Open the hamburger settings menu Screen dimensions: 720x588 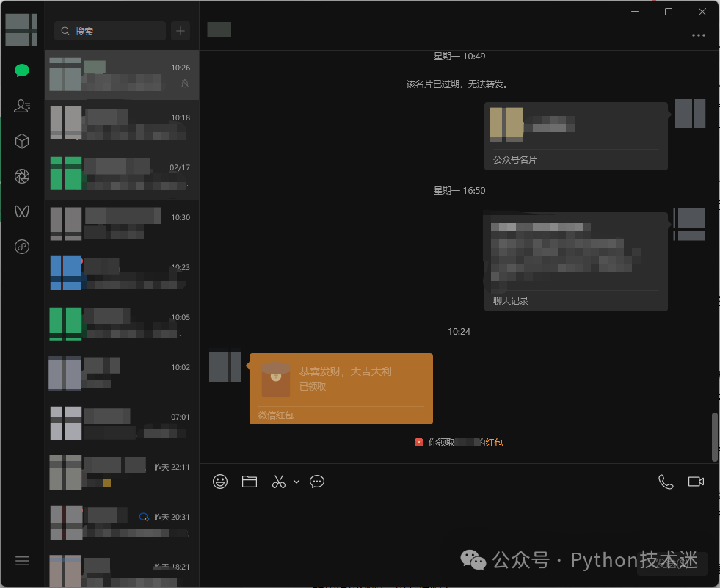21,561
